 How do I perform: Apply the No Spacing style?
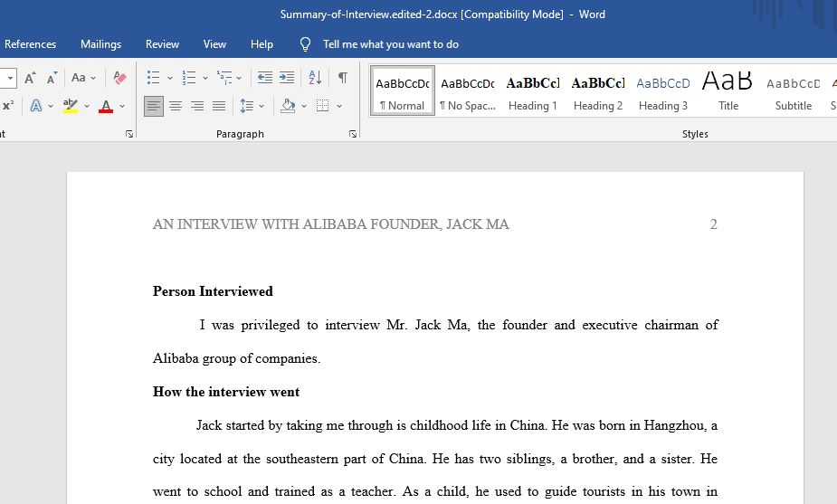click(468, 90)
